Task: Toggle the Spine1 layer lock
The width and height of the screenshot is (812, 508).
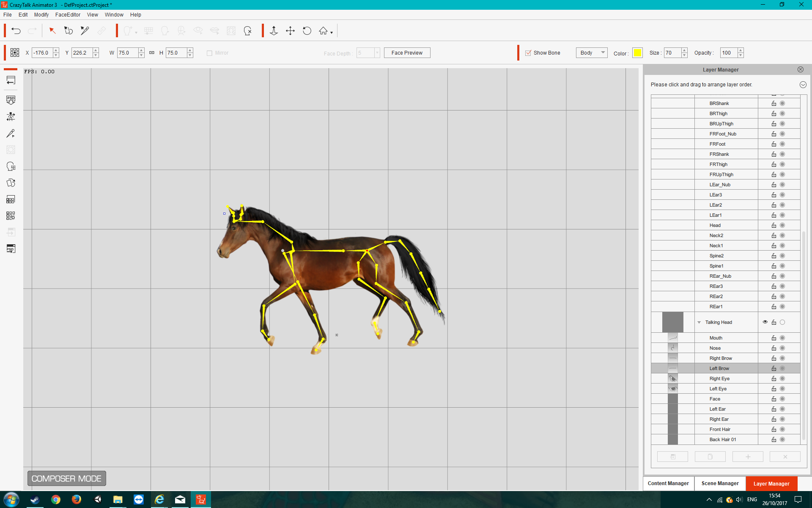Action: pyautogui.click(x=774, y=266)
